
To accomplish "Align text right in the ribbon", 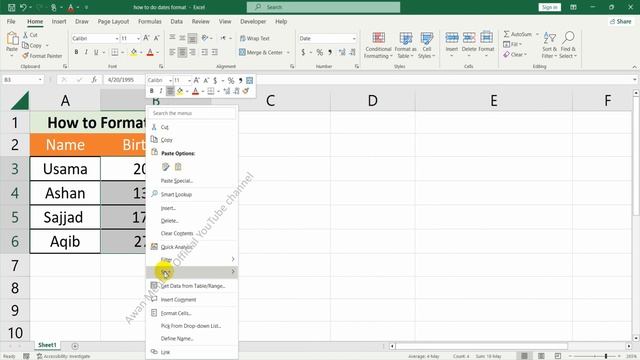I will [x=192, y=52].
